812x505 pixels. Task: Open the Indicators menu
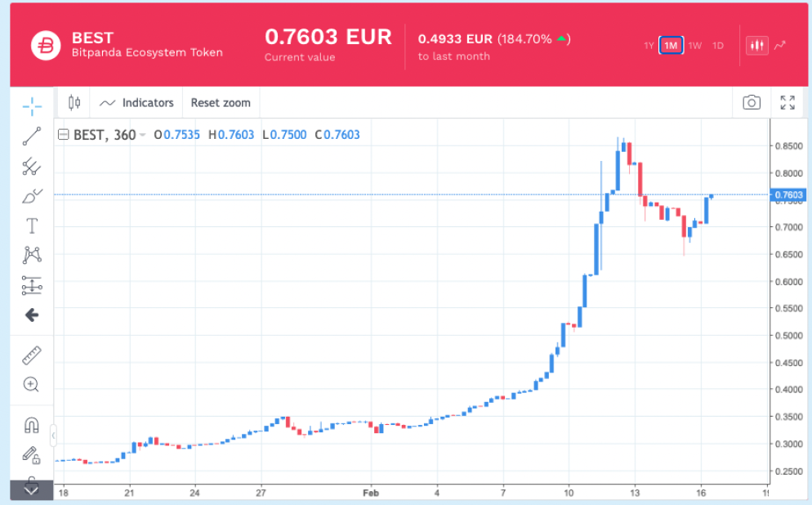coord(136,103)
